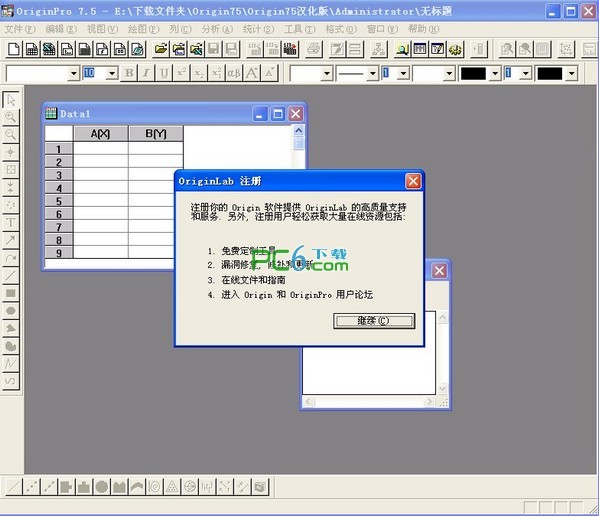Click 在线文件和指南 text in dialog
599x516 pixels.
(253, 280)
